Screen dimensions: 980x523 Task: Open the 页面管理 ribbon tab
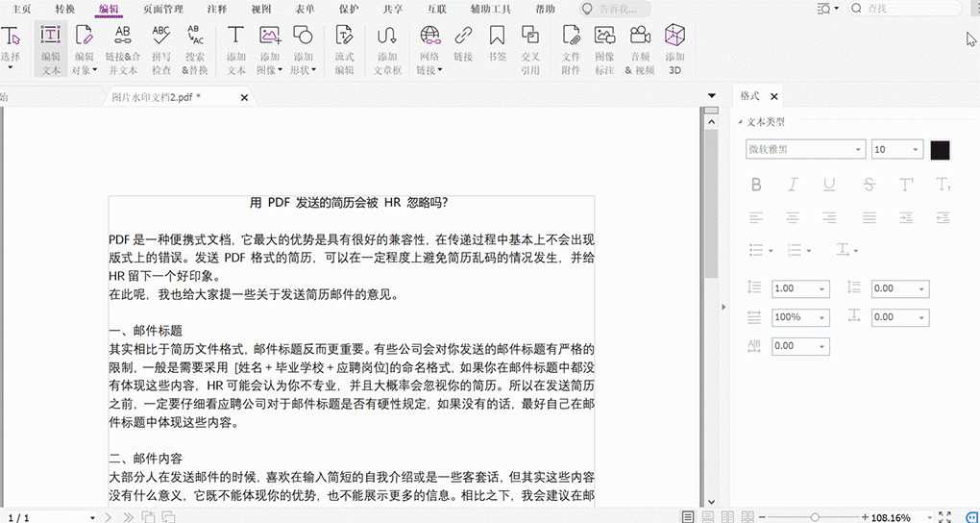pos(162,9)
